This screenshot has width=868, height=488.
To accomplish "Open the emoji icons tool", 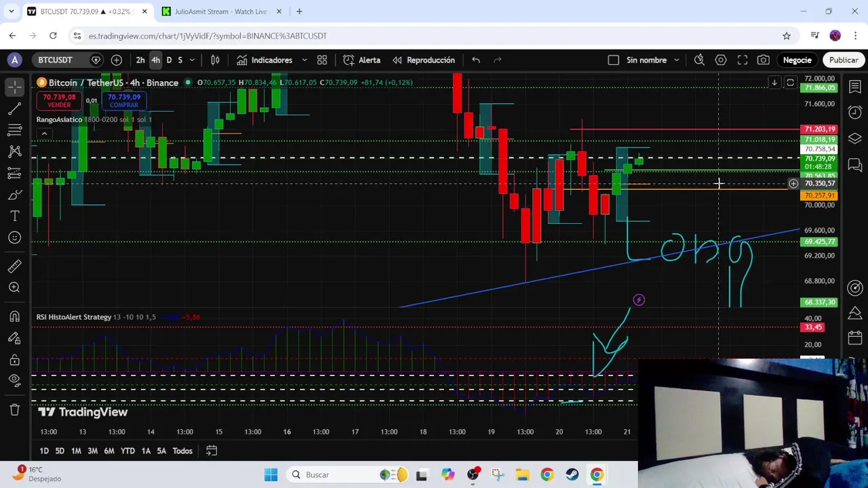I will pyautogui.click(x=15, y=238).
